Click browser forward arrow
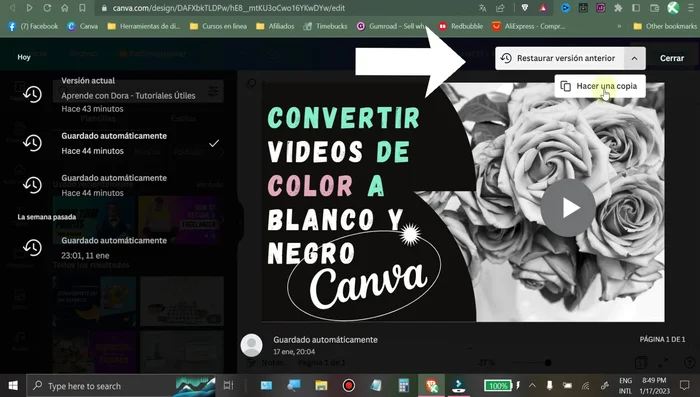Screen dimensions: 700x397 pyautogui.click(x=29, y=8)
